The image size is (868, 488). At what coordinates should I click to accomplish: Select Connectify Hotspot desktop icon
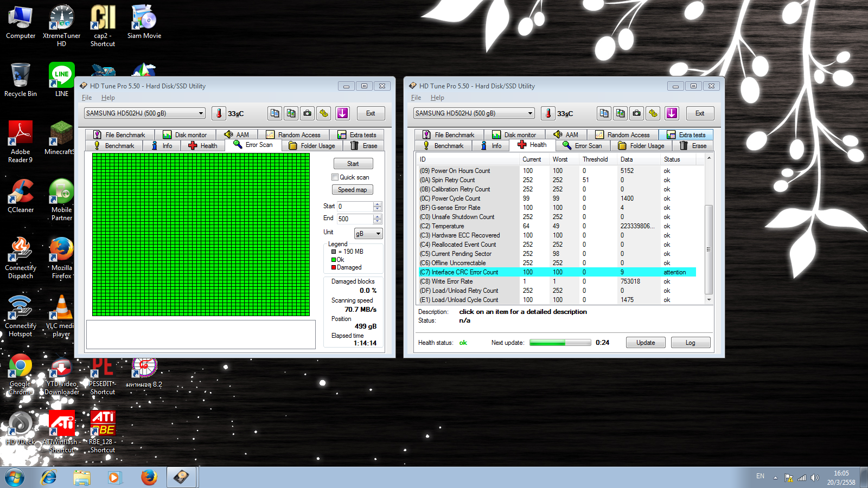[x=21, y=316]
